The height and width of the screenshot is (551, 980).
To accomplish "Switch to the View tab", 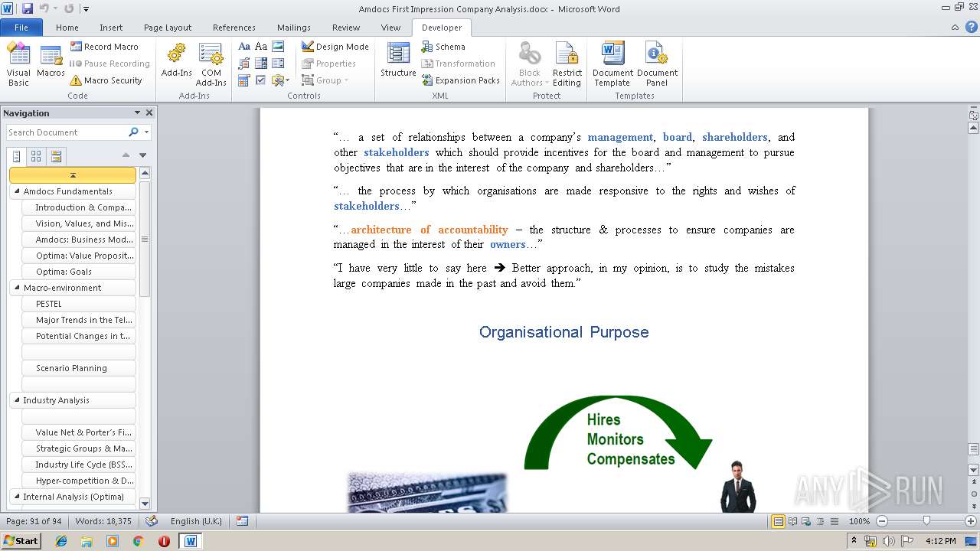I will pyautogui.click(x=390, y=28).
